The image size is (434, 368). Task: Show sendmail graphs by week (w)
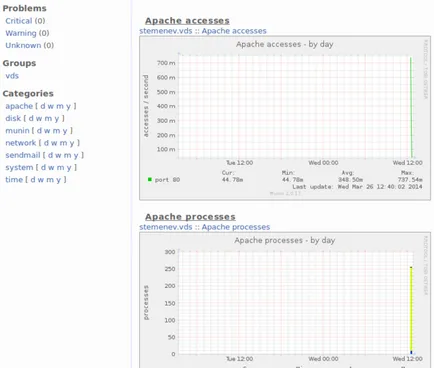click(x=58, y=155)
